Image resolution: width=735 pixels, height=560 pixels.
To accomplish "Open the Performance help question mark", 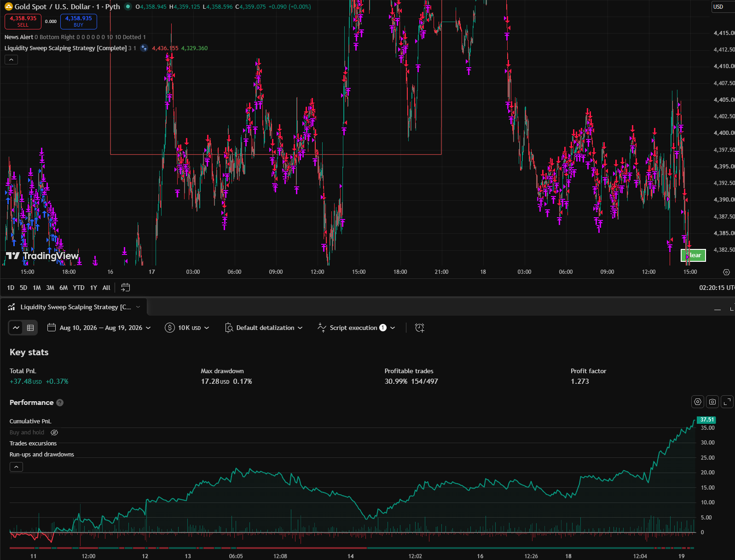I will point(60,403).
